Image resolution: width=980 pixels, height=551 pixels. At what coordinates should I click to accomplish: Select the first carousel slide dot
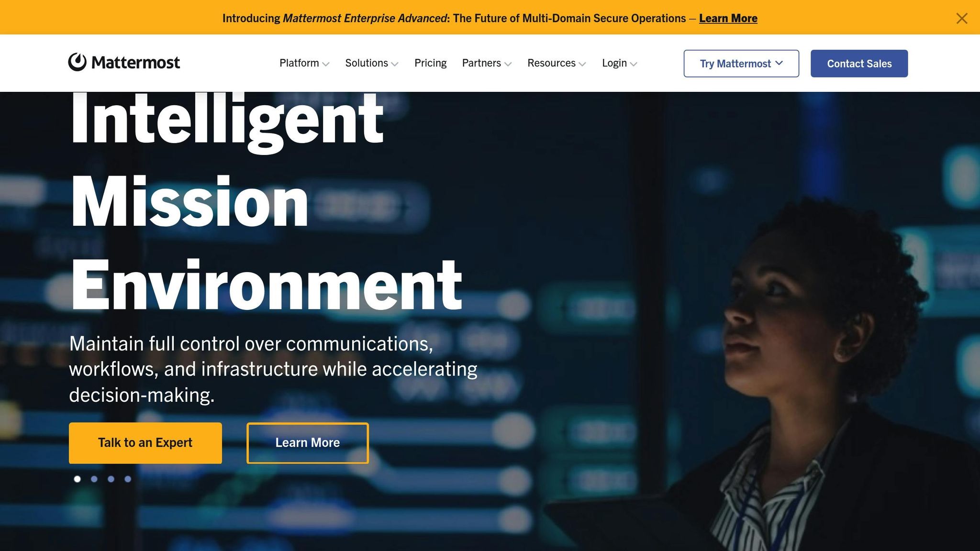77,479
